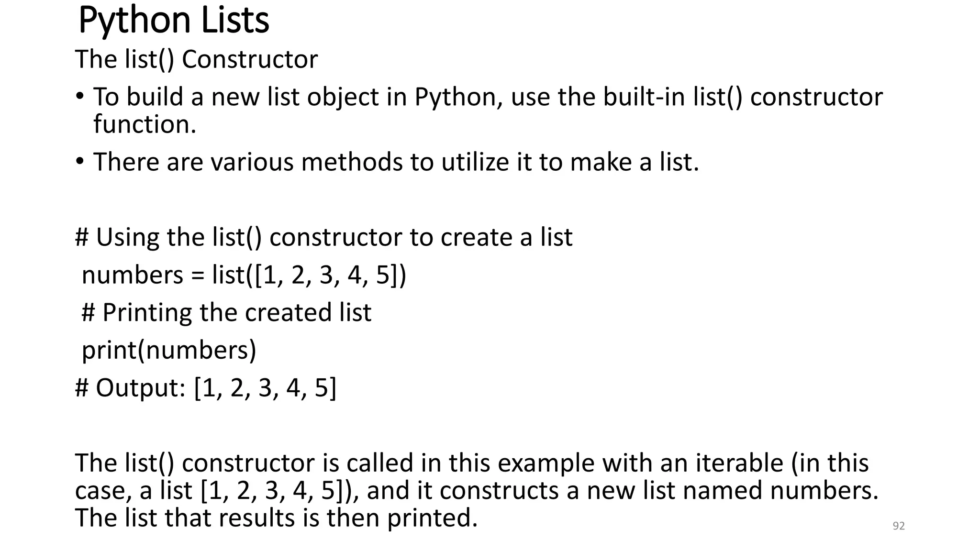The image size is (980, 551).
Task: Click the 'The list() Constructor' subheading
Action: 196,59
